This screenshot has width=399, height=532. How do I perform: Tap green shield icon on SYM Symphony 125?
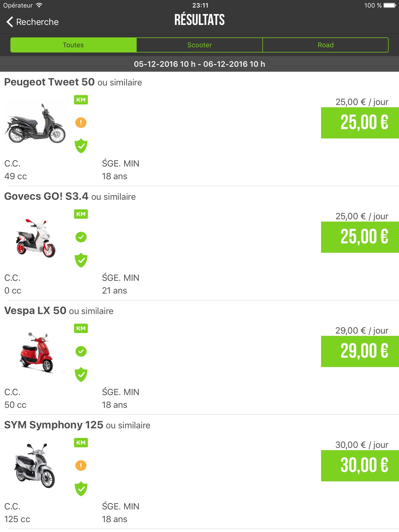tap(81, 489)
